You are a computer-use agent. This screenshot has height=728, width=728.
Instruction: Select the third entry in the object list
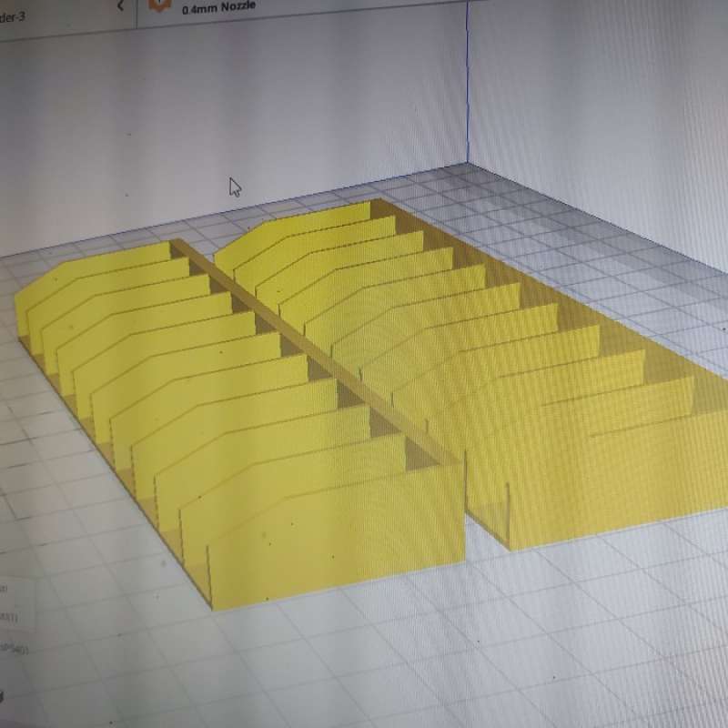click(x=7, y=649)
